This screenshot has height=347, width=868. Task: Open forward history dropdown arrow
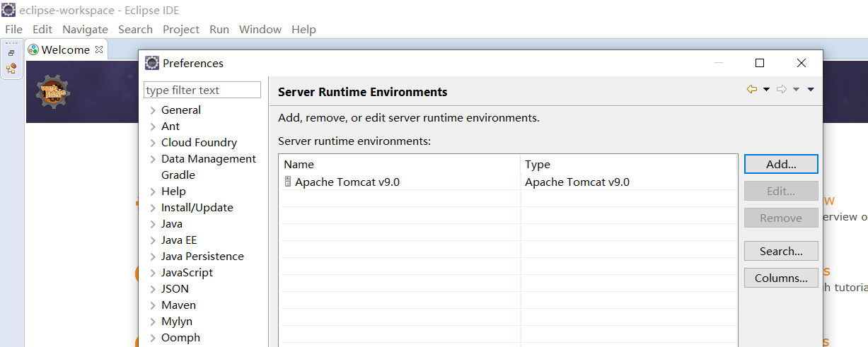click(x=796, y=89)
